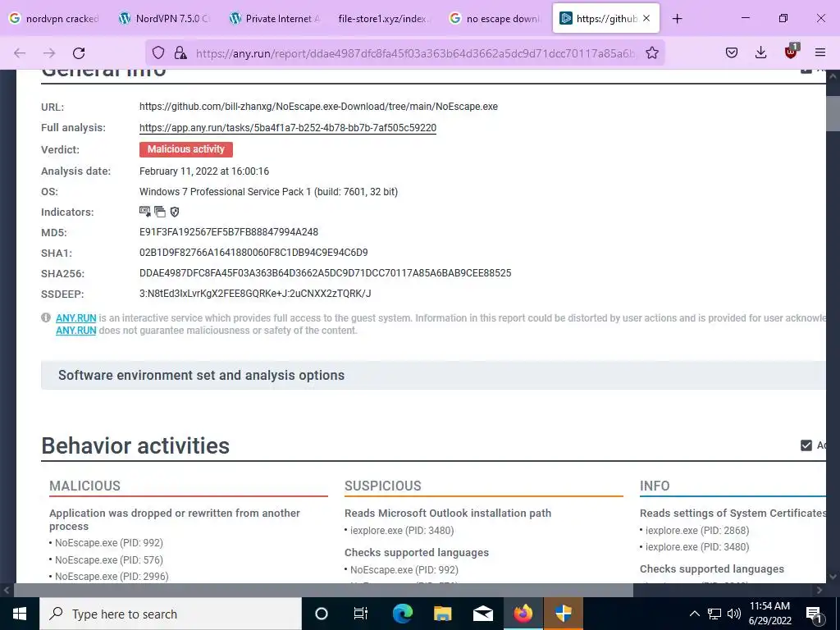Click NoEscape.exe (PID: 576) under MALICIOUS

[109, 559]
